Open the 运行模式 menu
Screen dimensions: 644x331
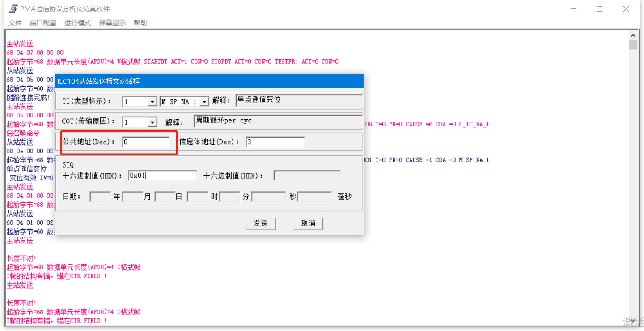pos(77,23)
